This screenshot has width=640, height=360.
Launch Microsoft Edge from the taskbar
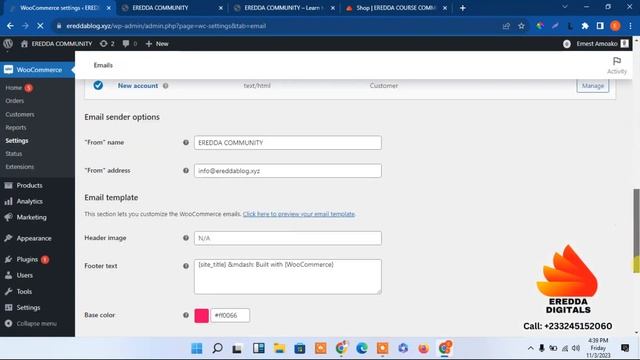[362, 348]
